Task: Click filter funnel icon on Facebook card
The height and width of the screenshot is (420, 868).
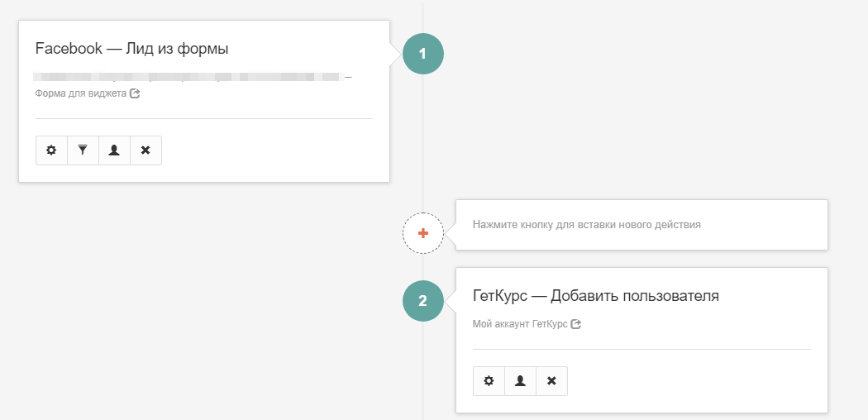Action: (x=83, y=150)
